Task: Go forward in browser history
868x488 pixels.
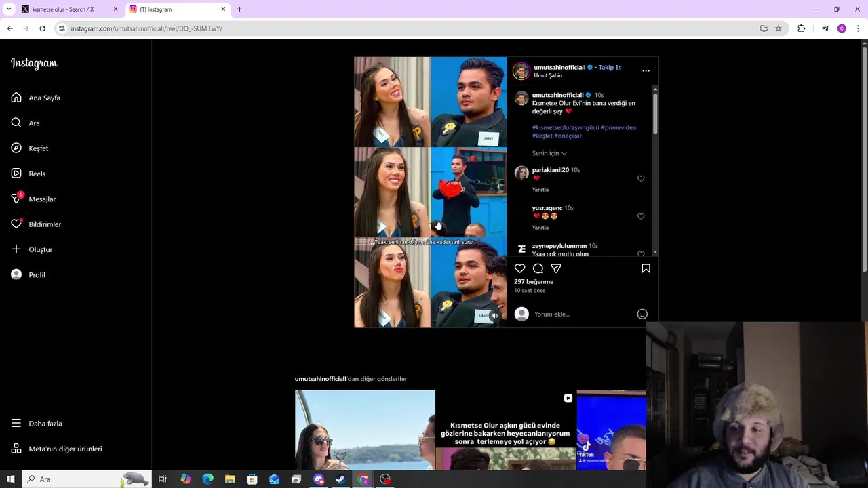Action: pos(26,28)
